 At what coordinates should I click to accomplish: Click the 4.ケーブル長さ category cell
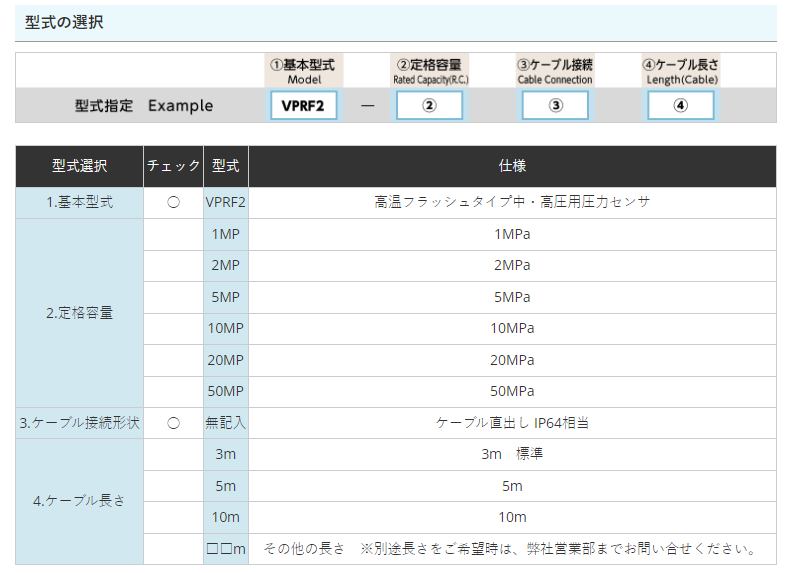[79, 501]
